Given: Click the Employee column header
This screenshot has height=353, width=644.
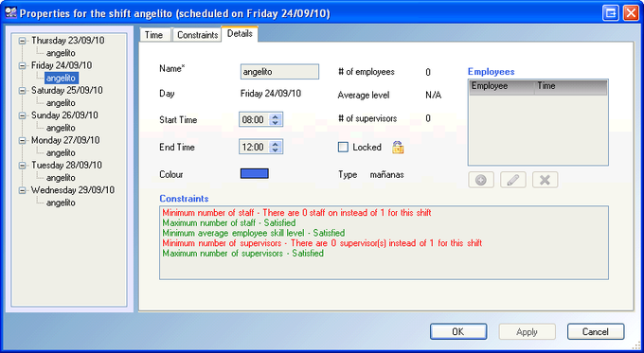Looking at the screenshot, I should tap(502, 87).
